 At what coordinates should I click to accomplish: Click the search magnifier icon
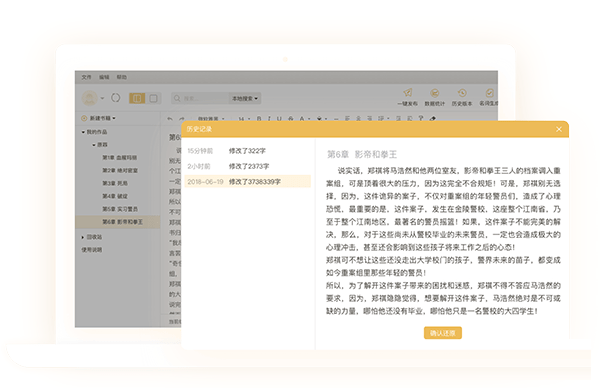pyautogui.click(x=177, y=98)
